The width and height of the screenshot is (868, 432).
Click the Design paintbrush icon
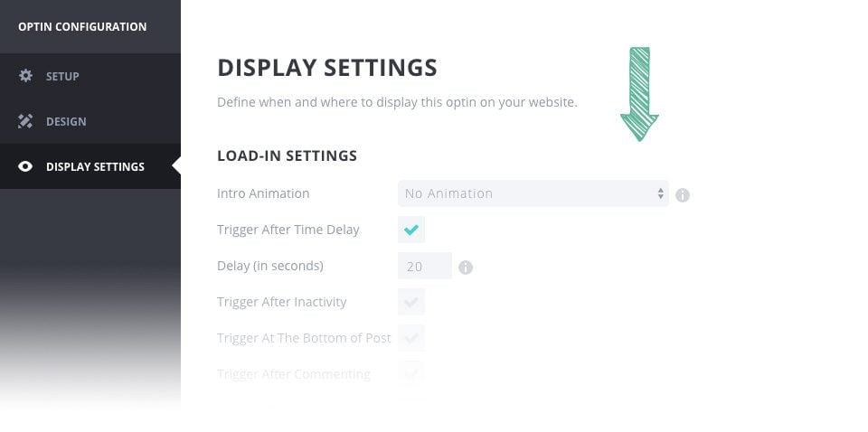point(25,121)
